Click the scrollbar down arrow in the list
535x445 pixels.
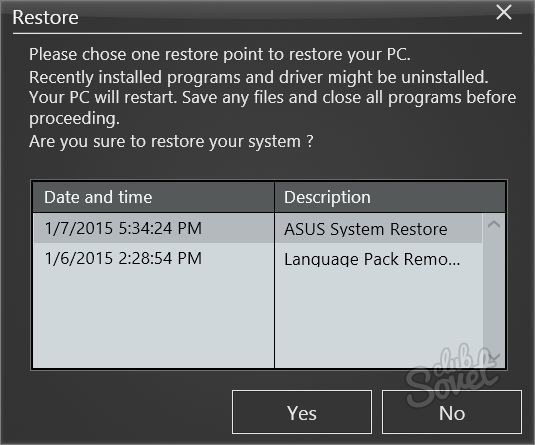(494, 357)
